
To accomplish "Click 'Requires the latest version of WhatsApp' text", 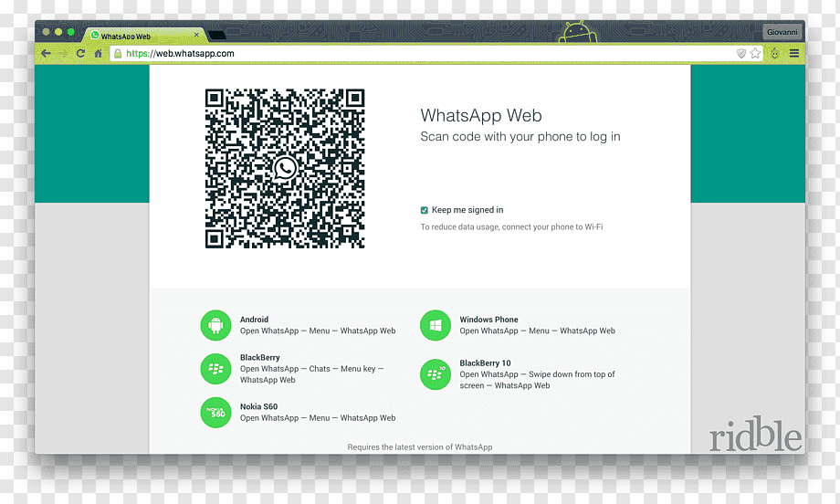I will coord(420,447).
